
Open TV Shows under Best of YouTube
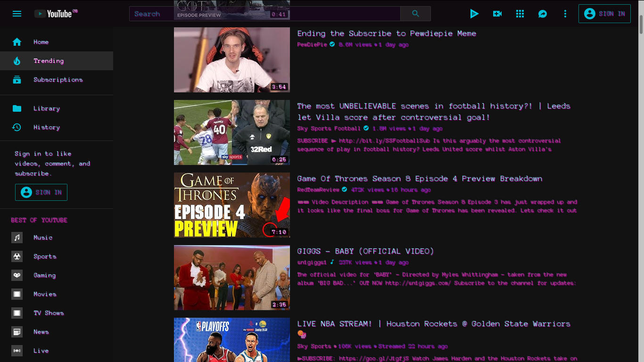(57, 313)
